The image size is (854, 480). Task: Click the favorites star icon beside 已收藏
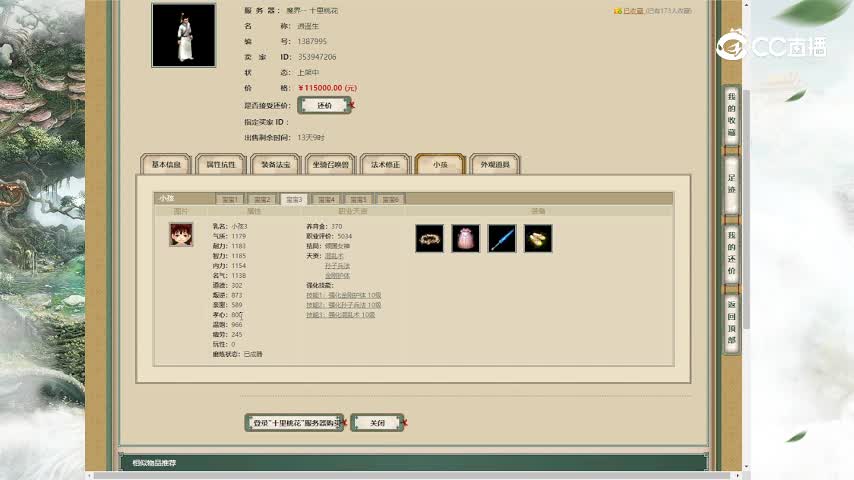tap(618, 11)
